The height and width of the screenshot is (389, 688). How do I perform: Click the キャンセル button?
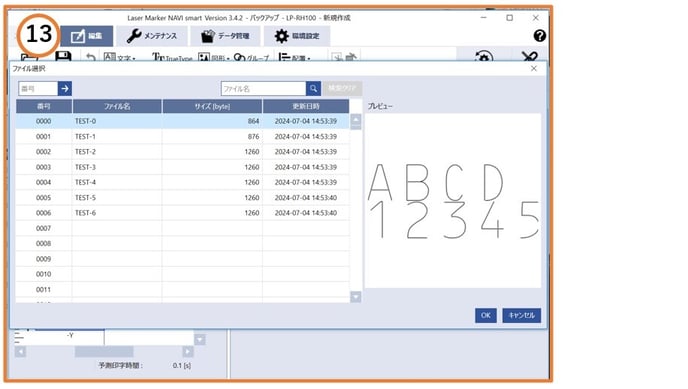point(522,315)
